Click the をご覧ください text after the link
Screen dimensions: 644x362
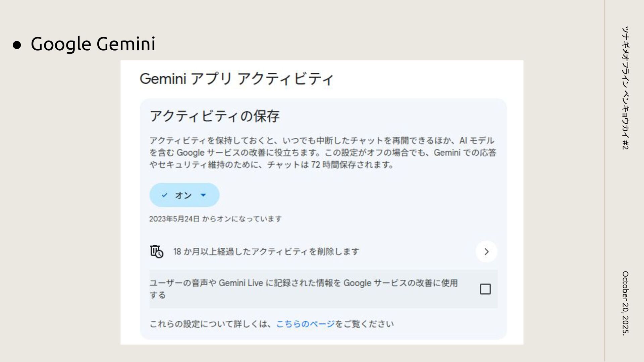(364, 324)
